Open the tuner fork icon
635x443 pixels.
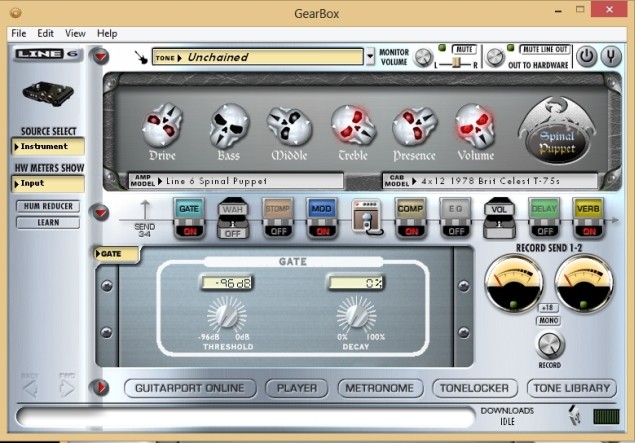coord(611,56)
